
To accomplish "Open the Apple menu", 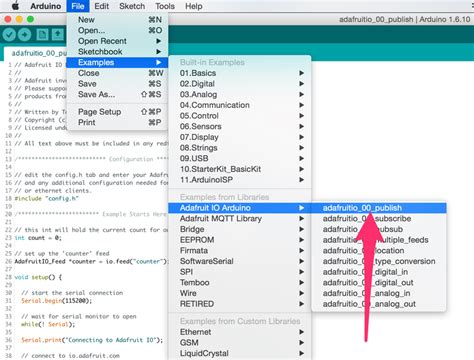I will pos(15,6).
